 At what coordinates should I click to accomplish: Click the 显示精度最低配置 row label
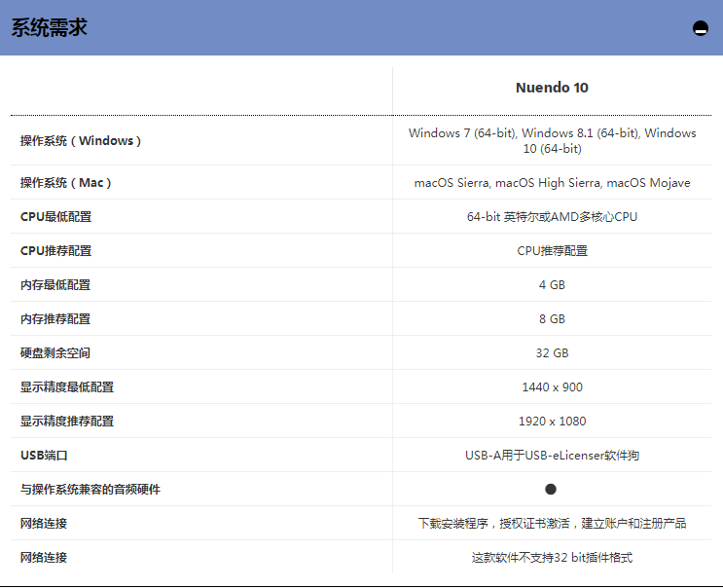[x=67, y=387]
